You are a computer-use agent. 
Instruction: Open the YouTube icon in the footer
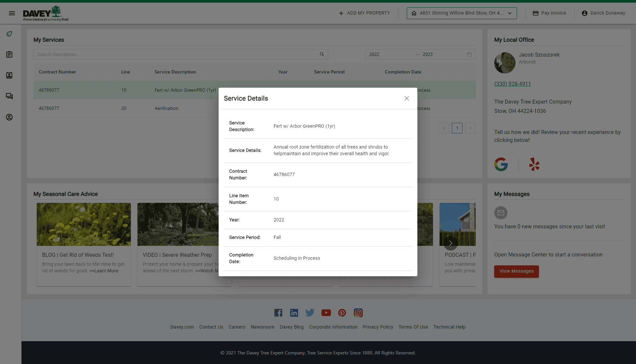[326, 313]
